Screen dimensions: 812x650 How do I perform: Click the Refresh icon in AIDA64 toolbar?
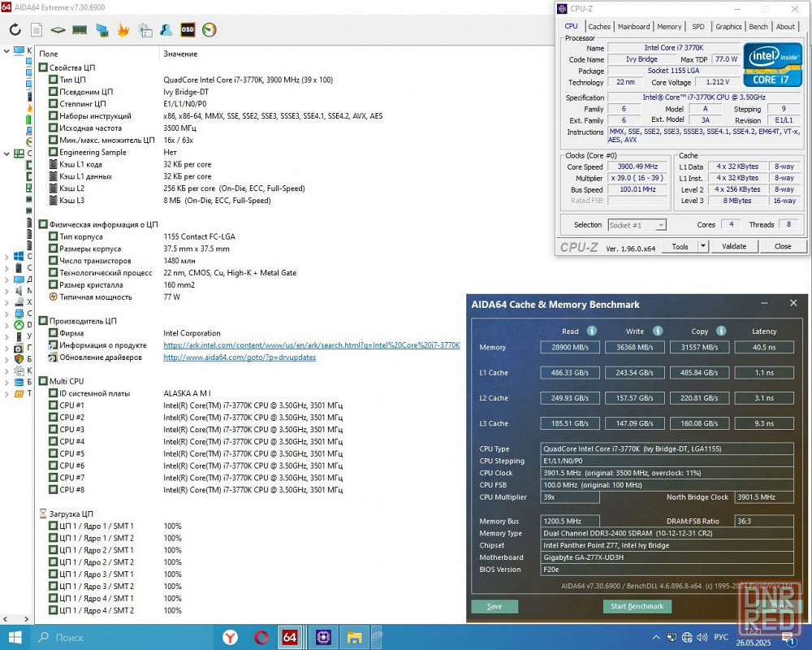15,29
